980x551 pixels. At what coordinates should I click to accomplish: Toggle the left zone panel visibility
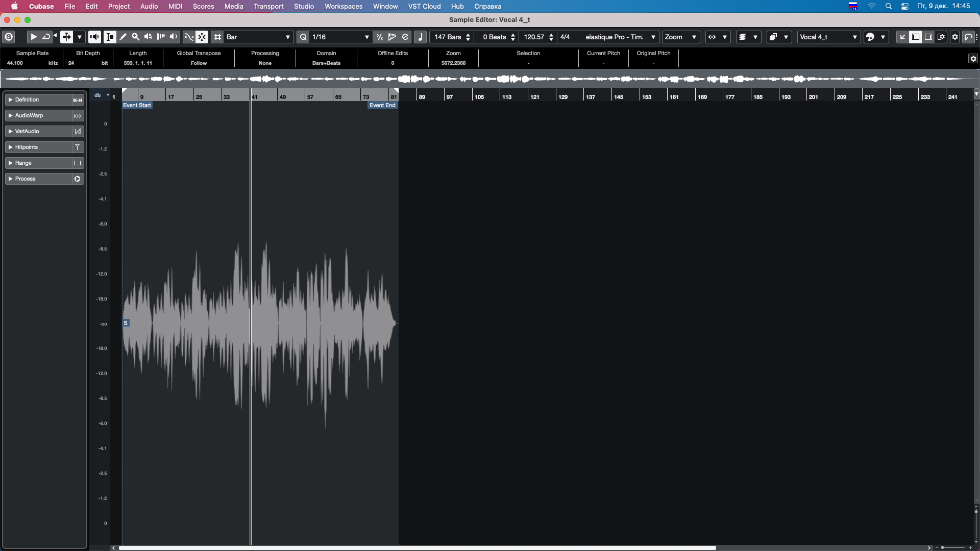(916, 37)
